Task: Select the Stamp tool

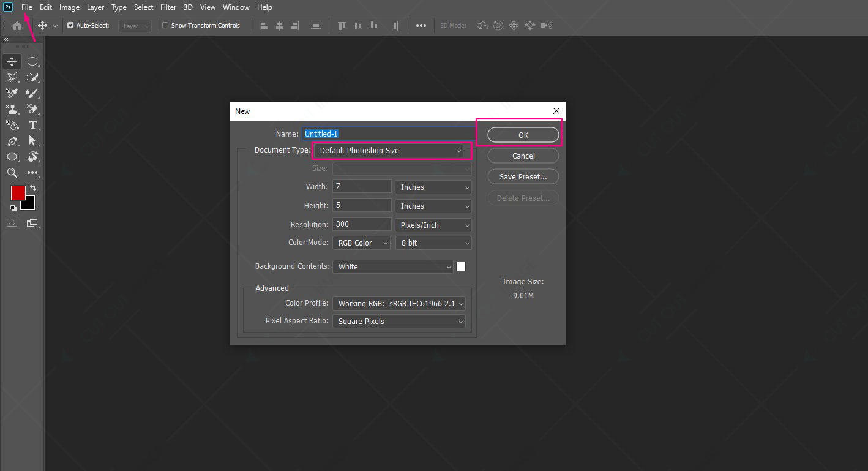Action: coord(12,109)
